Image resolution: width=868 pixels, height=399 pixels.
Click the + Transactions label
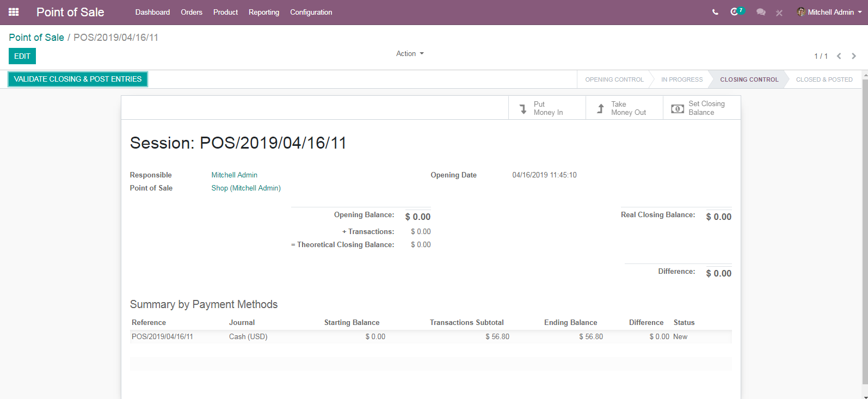(x=368, y=231)
